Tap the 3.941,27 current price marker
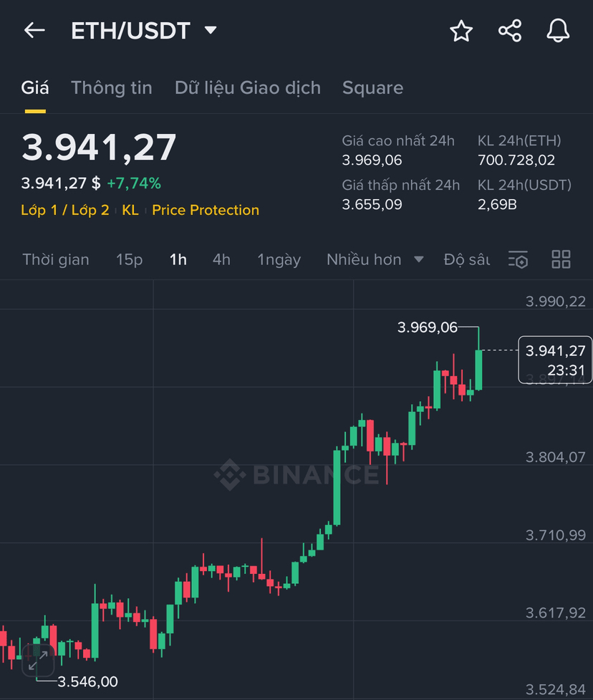 (555, 360)
